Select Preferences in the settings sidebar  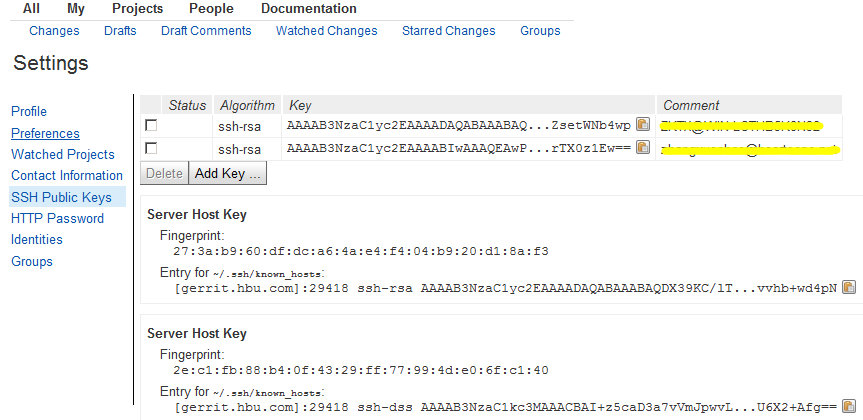click(45, 134)
